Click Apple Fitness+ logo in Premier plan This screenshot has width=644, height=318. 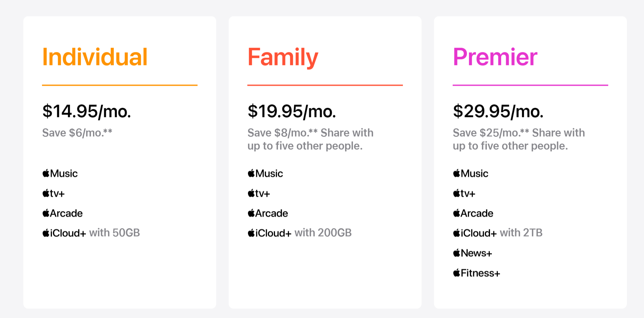[477, 273]
